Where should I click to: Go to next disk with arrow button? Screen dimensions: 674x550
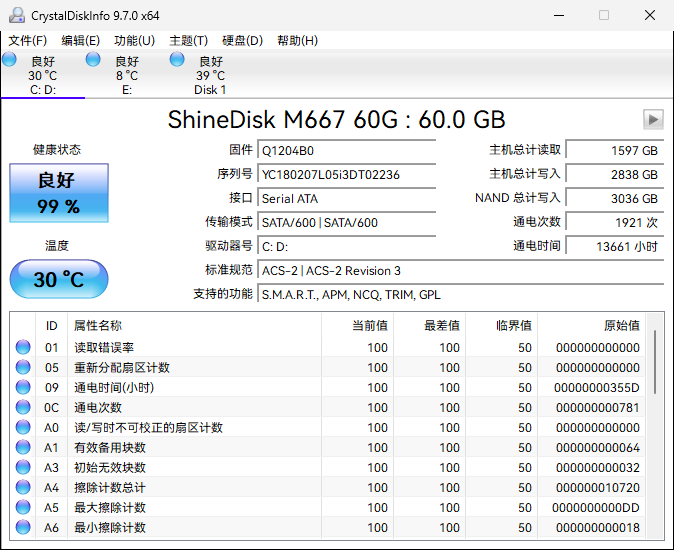(653, 119)
